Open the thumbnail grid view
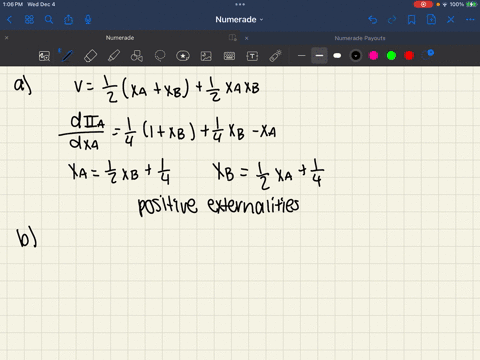Viewport: 480px width, 360px height. (29, 20)
